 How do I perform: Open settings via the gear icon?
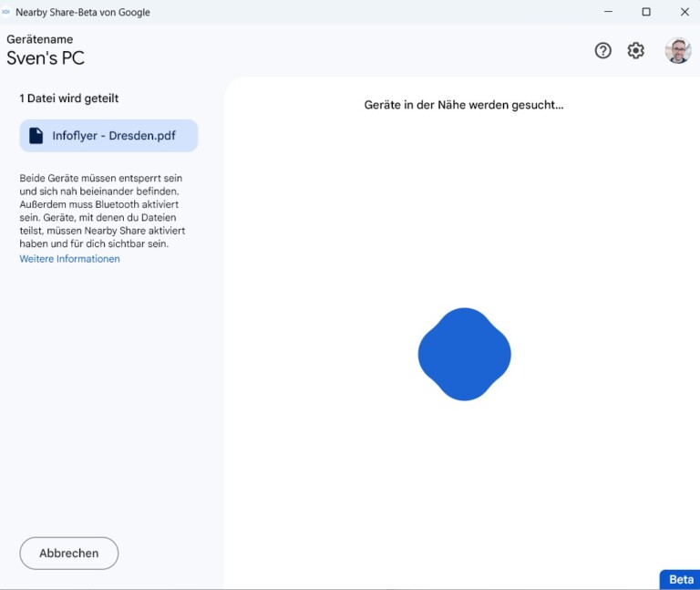pos(635,50)
